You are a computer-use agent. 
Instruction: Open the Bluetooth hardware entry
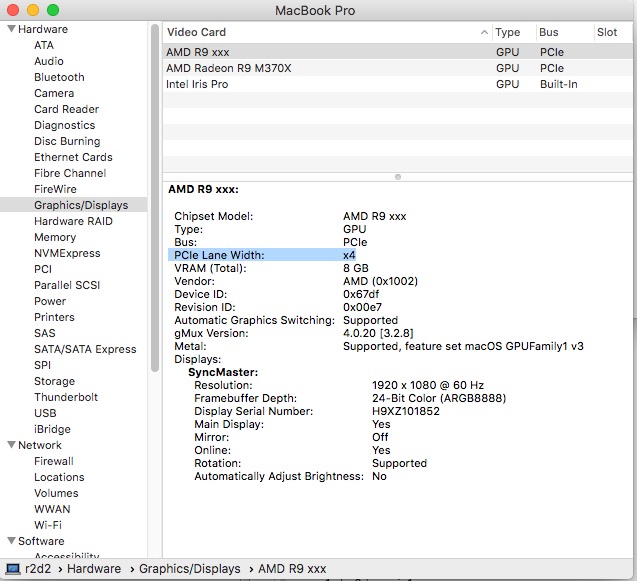tap(59, 77)
